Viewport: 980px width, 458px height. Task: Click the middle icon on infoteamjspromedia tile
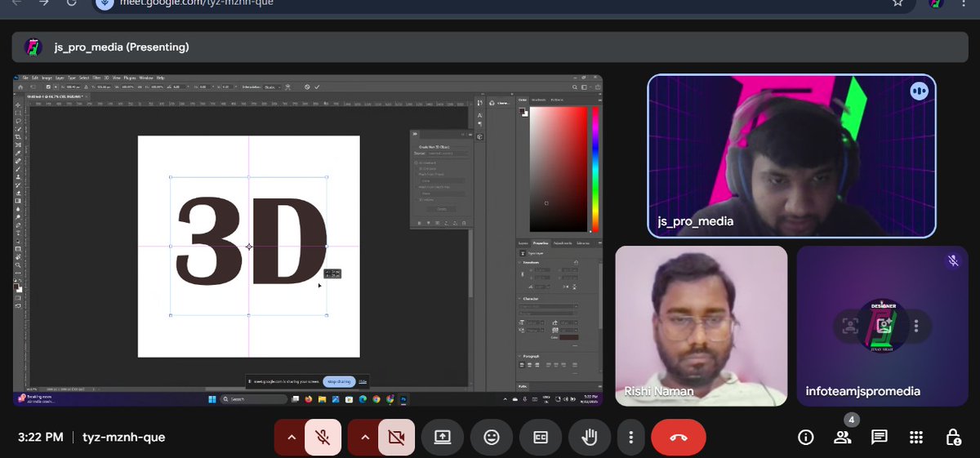(x=883, y=326)
